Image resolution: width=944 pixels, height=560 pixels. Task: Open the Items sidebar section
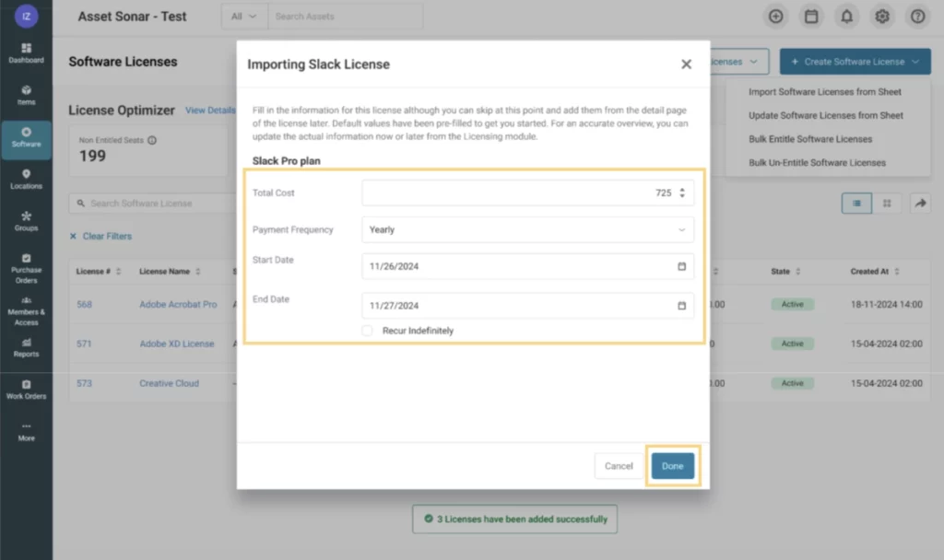pos(26,95)
